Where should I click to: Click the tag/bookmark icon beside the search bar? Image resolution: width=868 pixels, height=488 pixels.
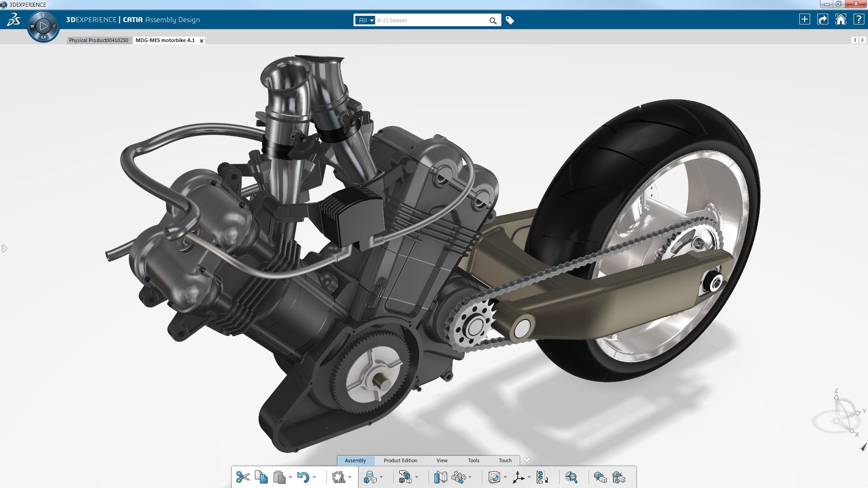click(510, 20)
